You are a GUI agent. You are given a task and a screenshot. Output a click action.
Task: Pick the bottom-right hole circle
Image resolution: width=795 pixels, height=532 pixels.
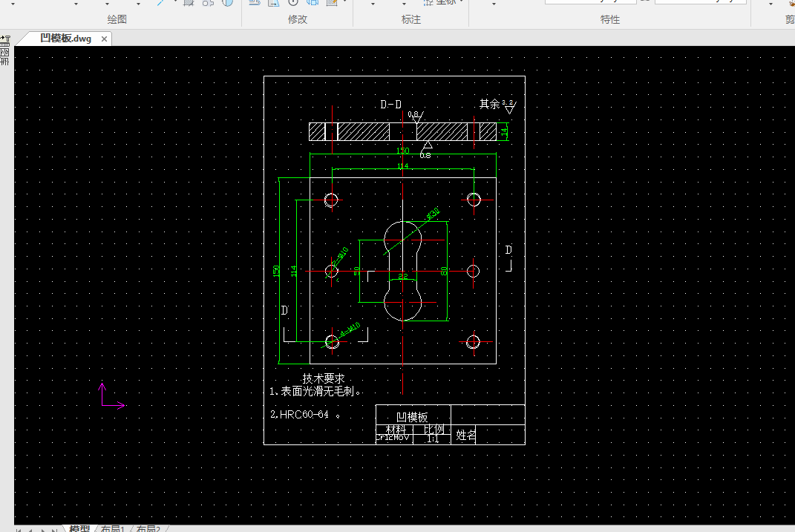tap(473, 342)
